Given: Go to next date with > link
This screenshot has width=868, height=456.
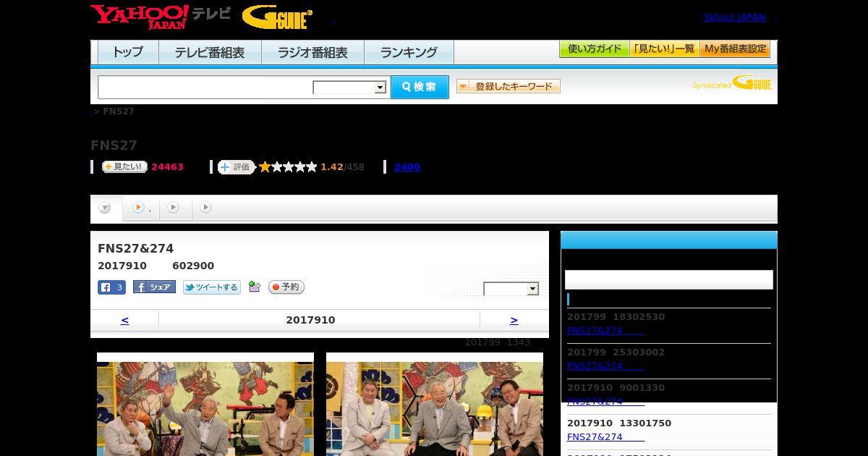Looking at the screenshot, I should pyautogui.click(x=514, y=320).
